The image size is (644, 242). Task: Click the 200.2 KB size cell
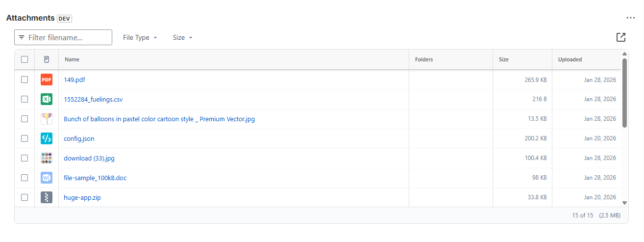click(536, 138)
